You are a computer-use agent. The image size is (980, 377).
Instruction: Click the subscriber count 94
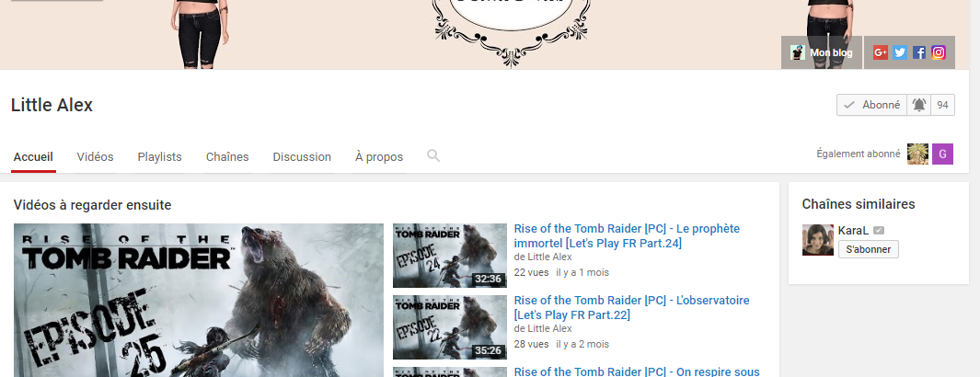[942, 105]
